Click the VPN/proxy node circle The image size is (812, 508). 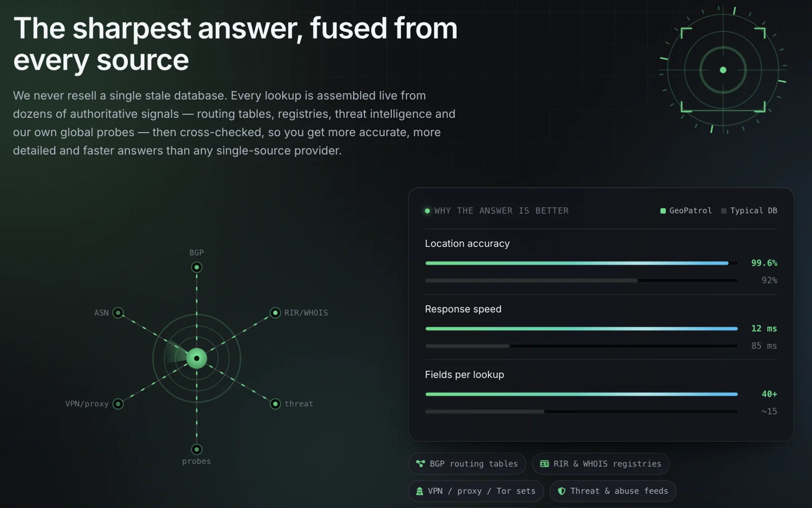(118, 404)
